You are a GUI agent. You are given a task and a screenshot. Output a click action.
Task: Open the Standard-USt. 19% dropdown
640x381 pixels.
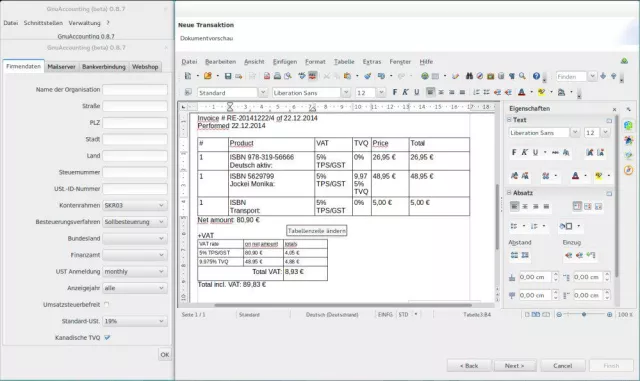(x=135, y=321)
